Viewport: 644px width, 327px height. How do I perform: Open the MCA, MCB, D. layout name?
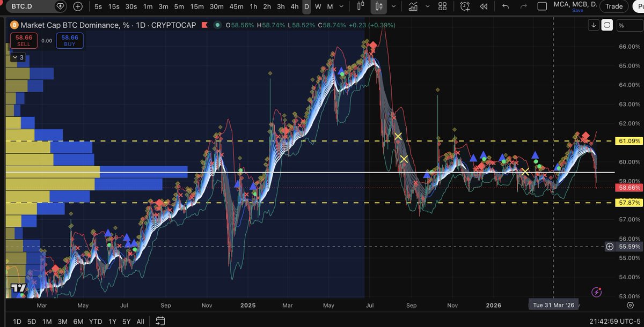(575, 4)
